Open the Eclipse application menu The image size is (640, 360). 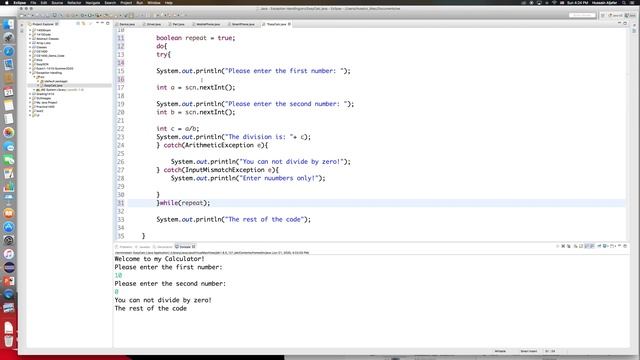pyautogui.click(x=19, y=2)
